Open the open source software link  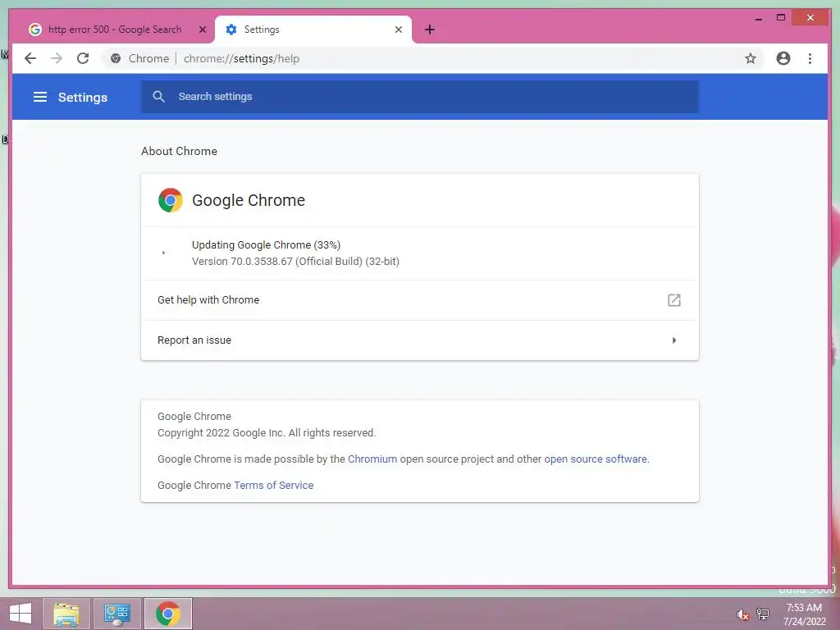tap(596, 459)
